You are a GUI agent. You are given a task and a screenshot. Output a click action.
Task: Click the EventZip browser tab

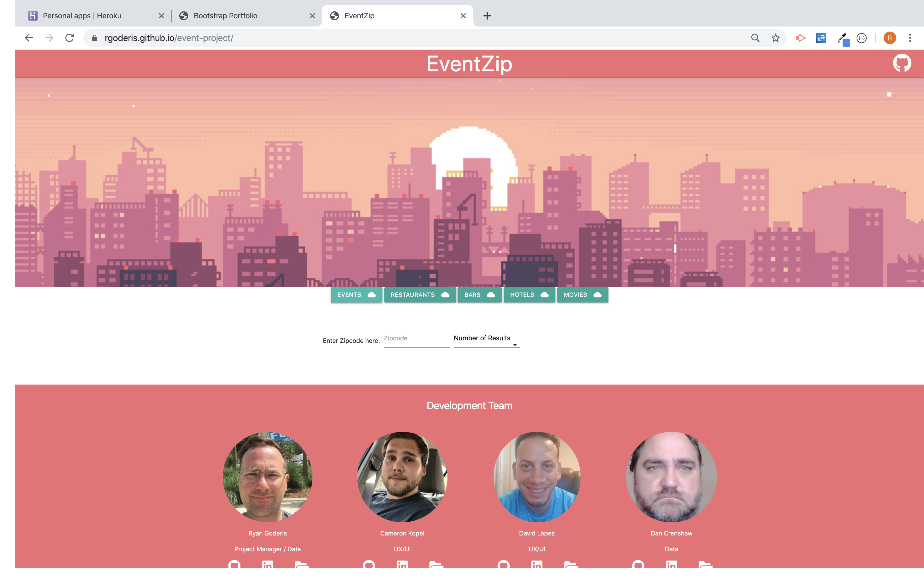[397, 14]
